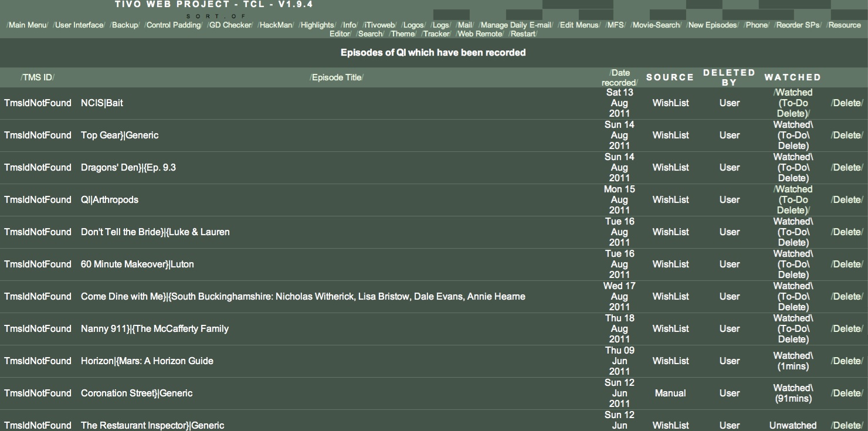Click the Thu 09 Jun 2011 date
This screenshot has height=431, width=868.
(619, 361)
